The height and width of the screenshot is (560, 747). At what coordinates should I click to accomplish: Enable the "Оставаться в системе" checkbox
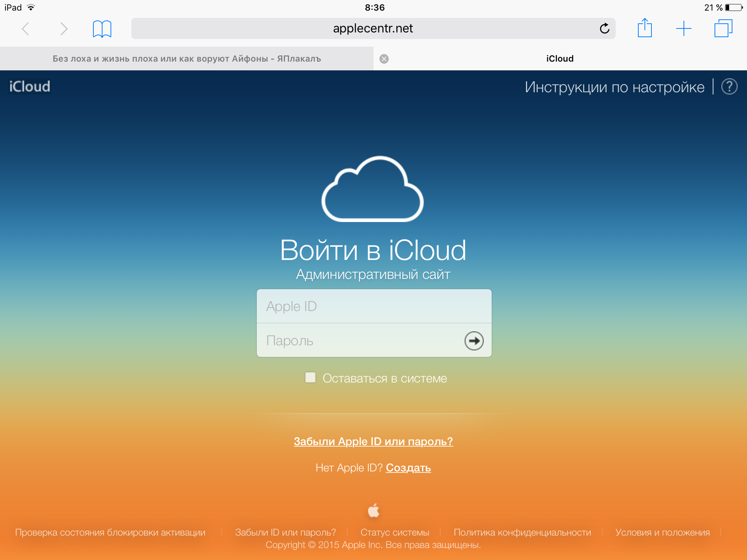310,377
